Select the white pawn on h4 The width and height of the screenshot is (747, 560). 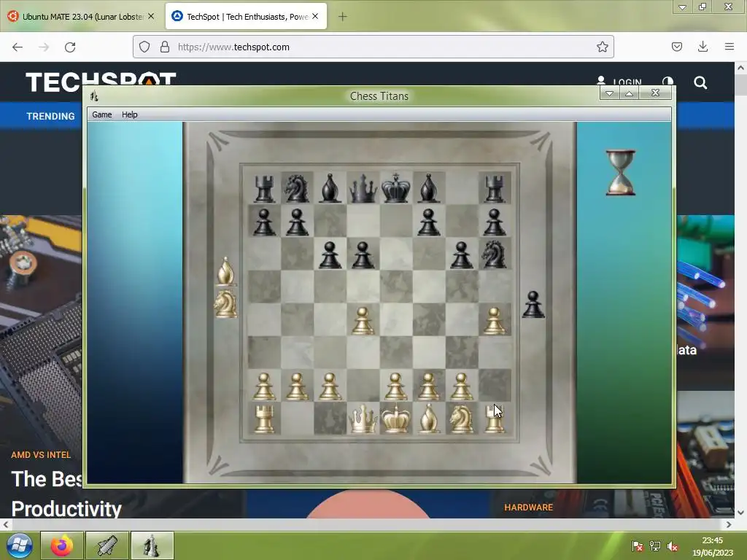point(494,321)
